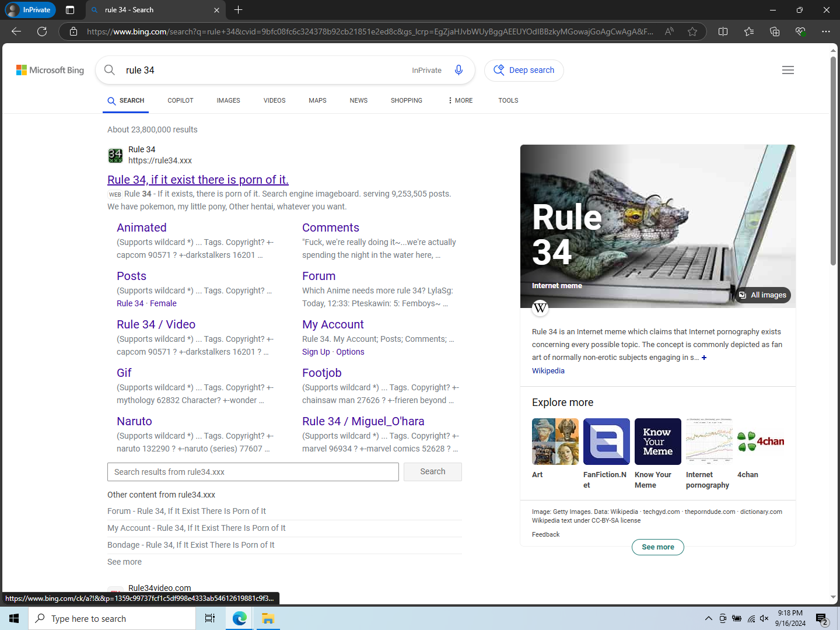Screen dimensions: 840x630
Task: Open the Windows Start menu
Action: point(14,618)
